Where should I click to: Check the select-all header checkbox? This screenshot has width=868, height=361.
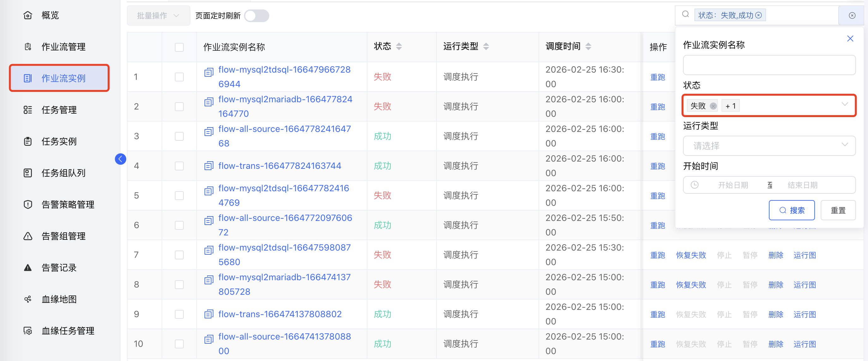pos(179,47)
